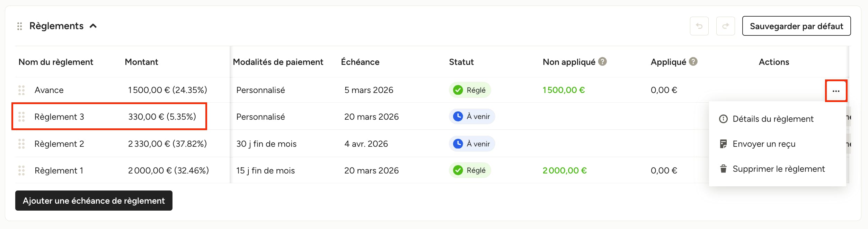Click Sauvegarder par défaut button
The image size is (868, 229).
pyautogui.click(x=796, y=26)
